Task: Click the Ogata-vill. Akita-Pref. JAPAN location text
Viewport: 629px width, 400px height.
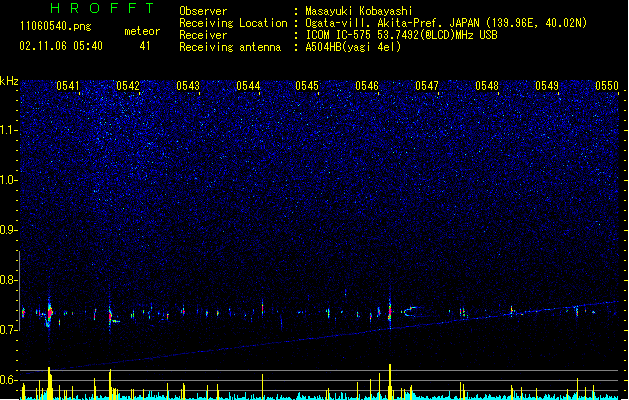Action: (446, 23)
